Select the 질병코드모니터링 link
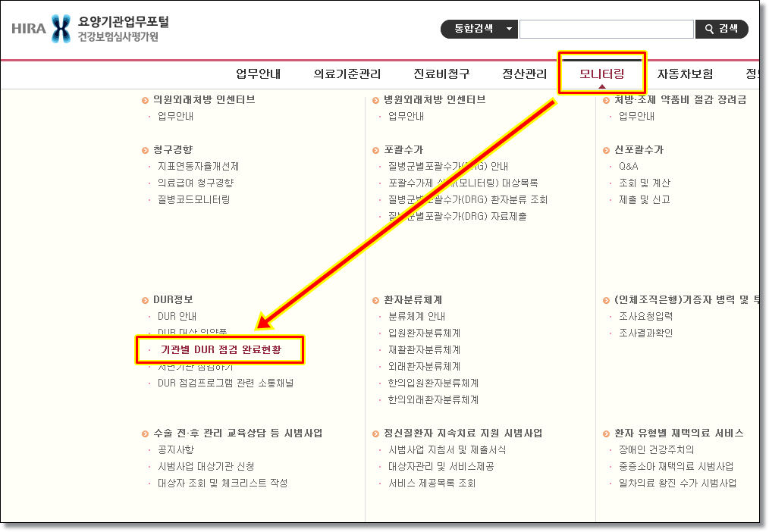Viewport: 769px width, 532px height. [193, 199]
